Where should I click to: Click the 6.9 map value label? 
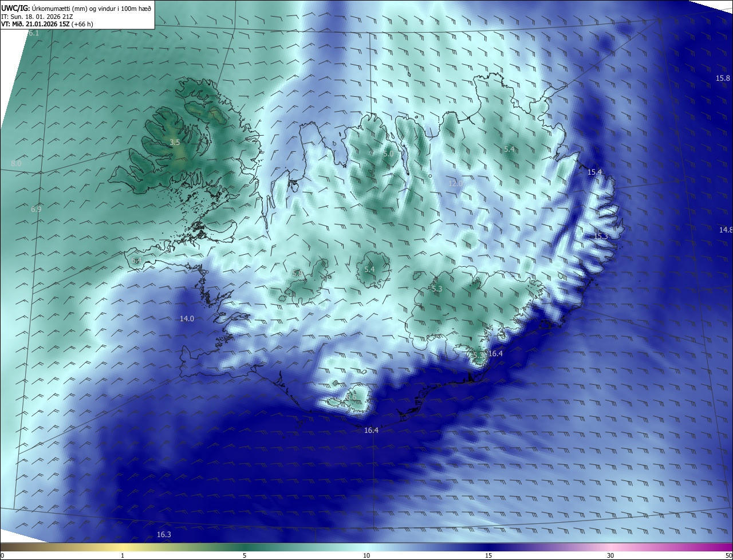tap(36, 210)
